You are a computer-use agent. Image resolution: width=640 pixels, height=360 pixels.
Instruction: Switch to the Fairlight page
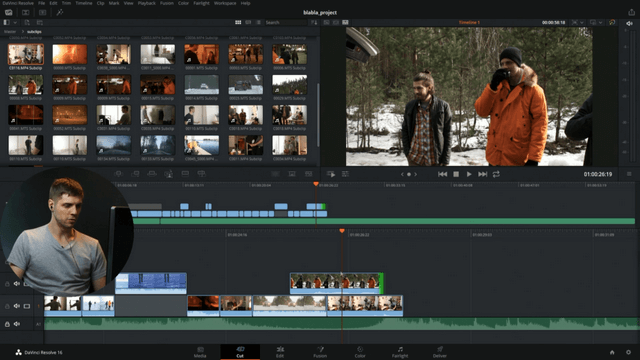[x=400, y=352]
